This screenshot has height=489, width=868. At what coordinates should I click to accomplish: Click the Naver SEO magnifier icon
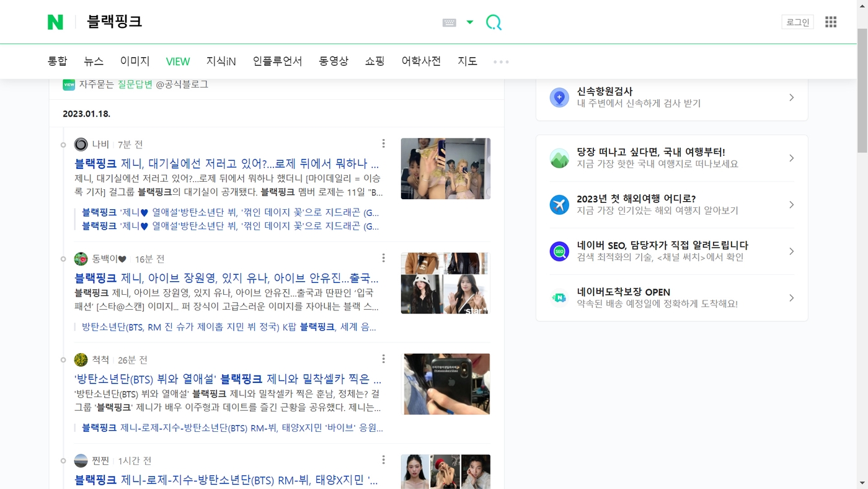click(x=559, y=251)
